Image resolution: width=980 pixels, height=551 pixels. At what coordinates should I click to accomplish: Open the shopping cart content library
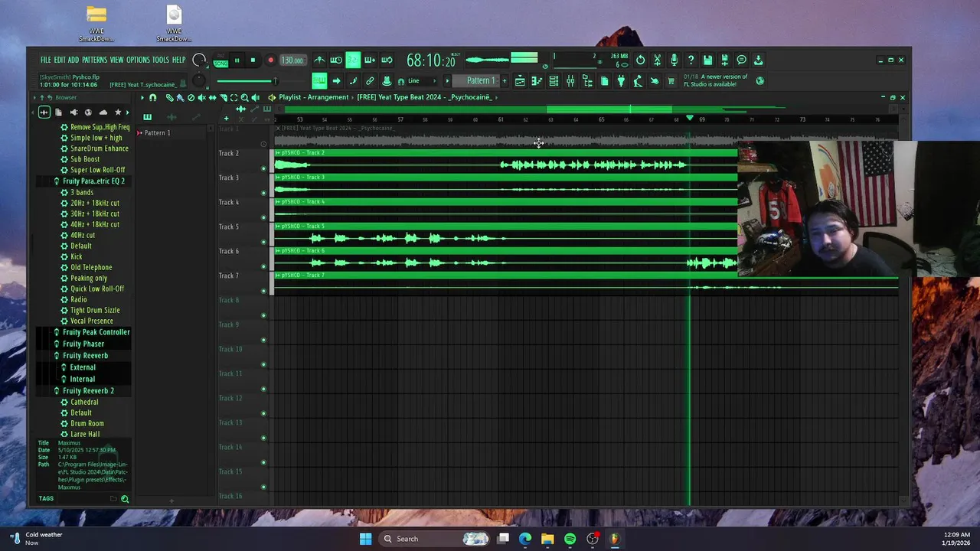click(x=671, y=80)
